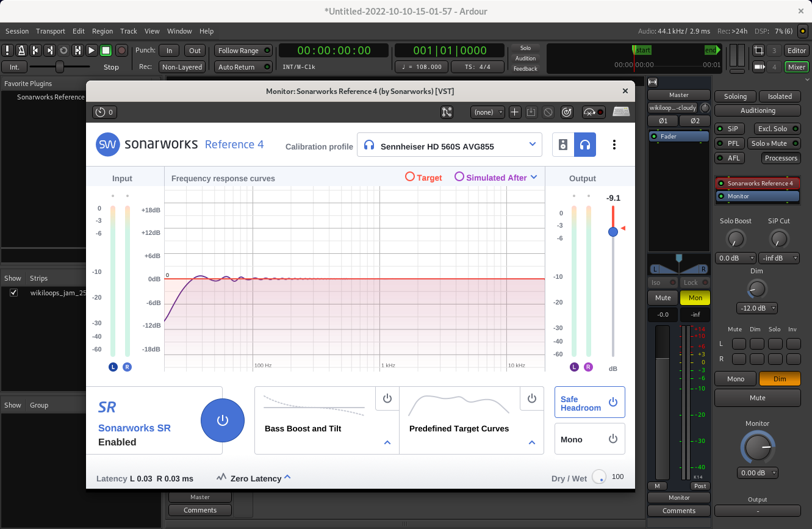
Task: Toggle Auto Return option
Action: pos(243,67)
